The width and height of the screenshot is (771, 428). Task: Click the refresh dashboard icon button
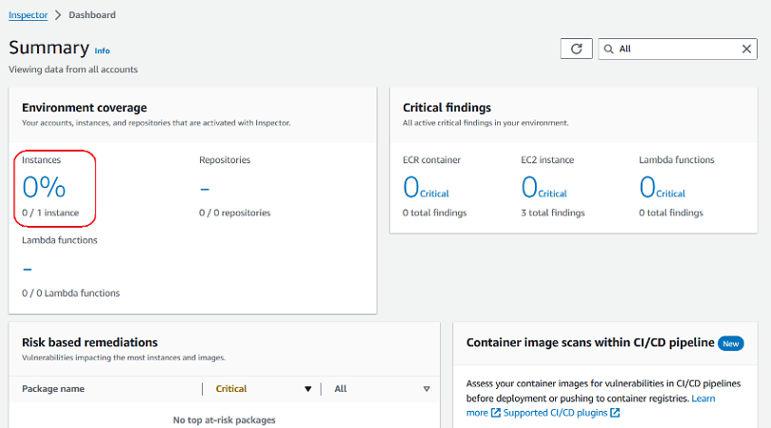coord(576,49)
